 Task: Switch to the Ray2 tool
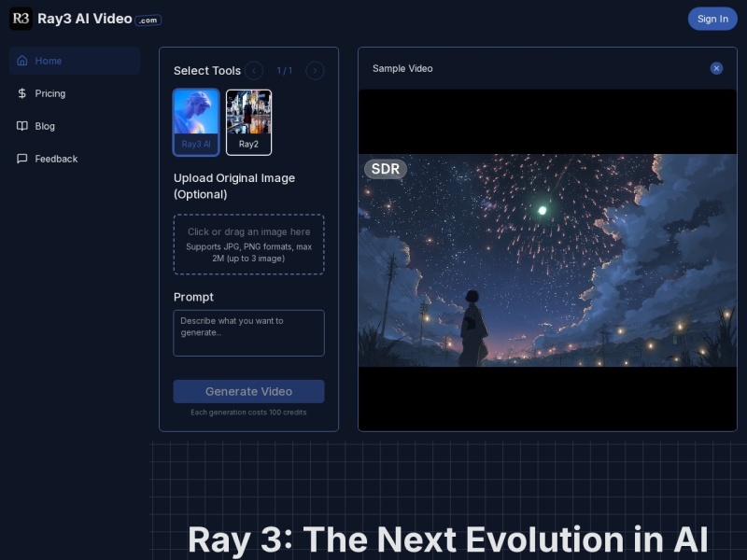[x=248, y=121]
